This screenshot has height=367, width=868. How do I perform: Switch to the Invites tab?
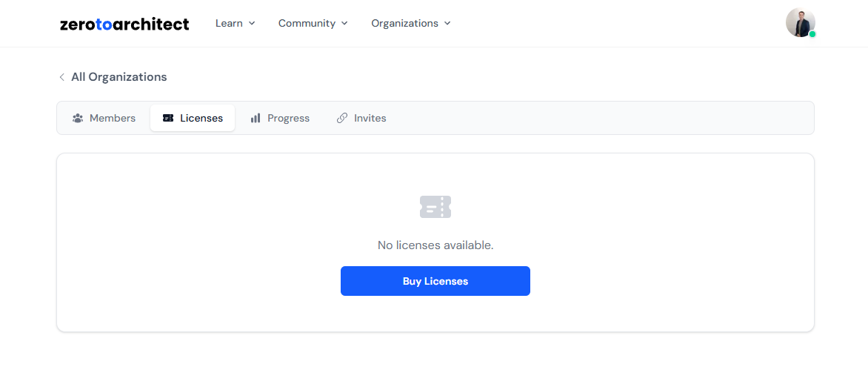(x=361, y=118)
